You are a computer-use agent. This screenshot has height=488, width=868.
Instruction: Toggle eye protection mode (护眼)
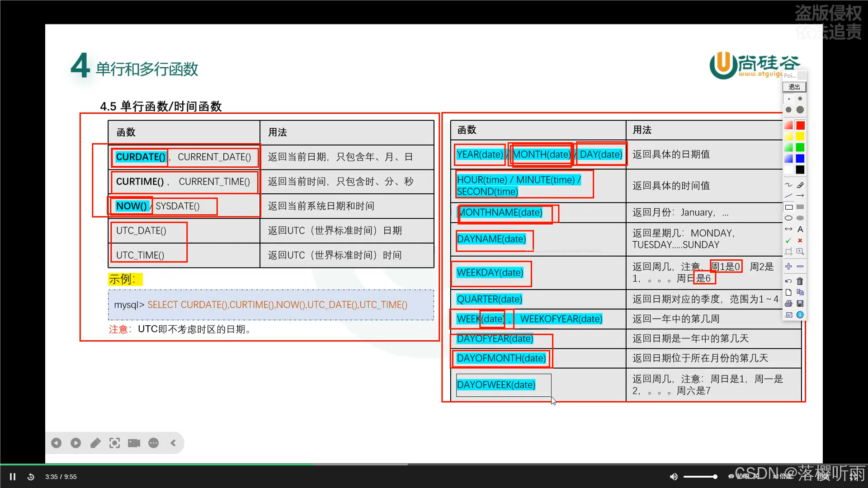741,476
